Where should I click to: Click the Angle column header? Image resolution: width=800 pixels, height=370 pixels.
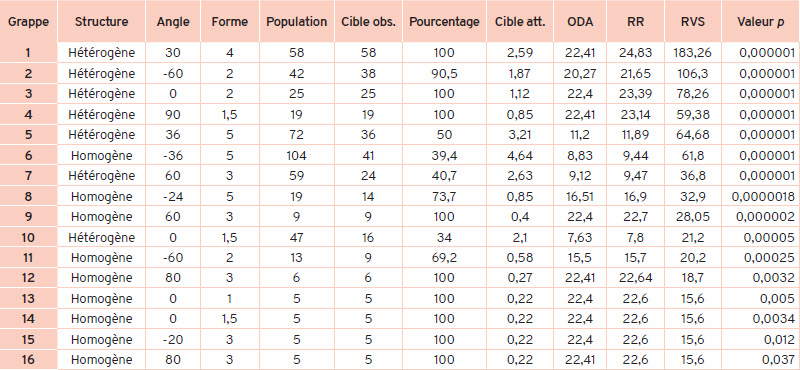(173, 22)
